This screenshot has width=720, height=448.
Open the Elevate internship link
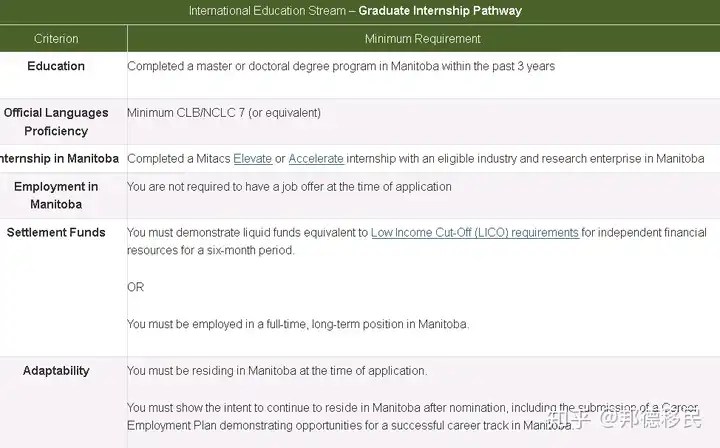pos(253,159)
